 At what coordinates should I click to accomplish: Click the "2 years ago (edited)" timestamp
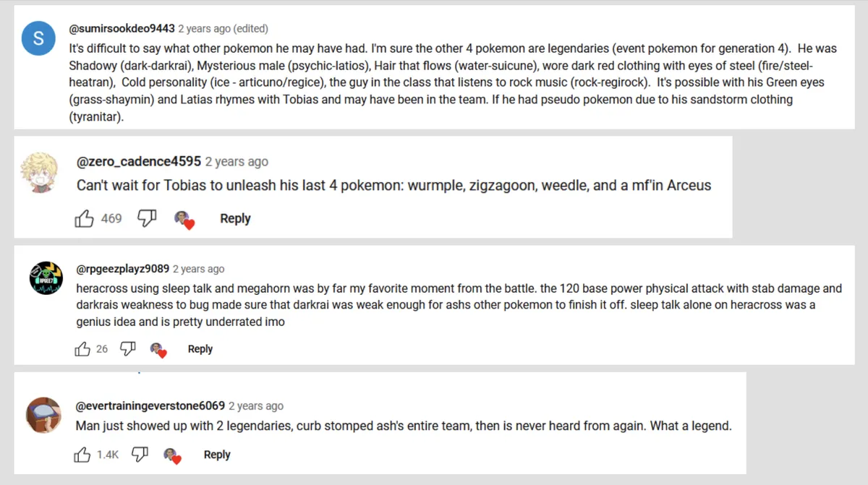223,29
